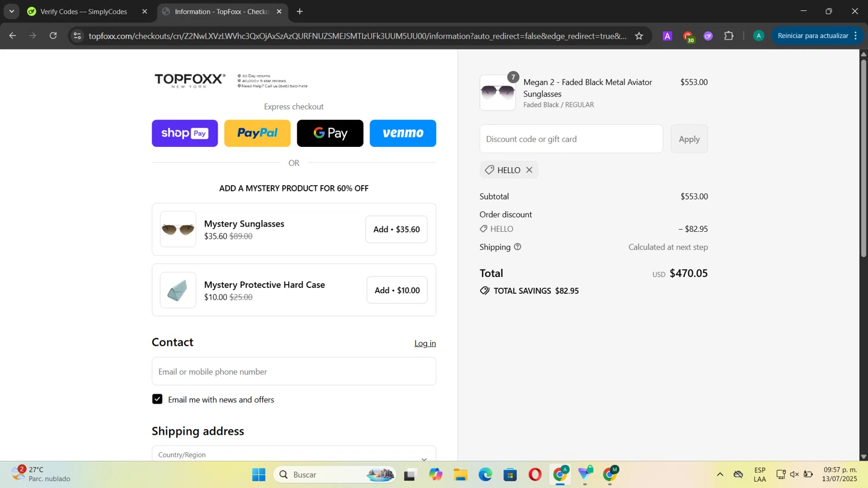
Task: View site information icon
Action: click(x=77, y=36)
